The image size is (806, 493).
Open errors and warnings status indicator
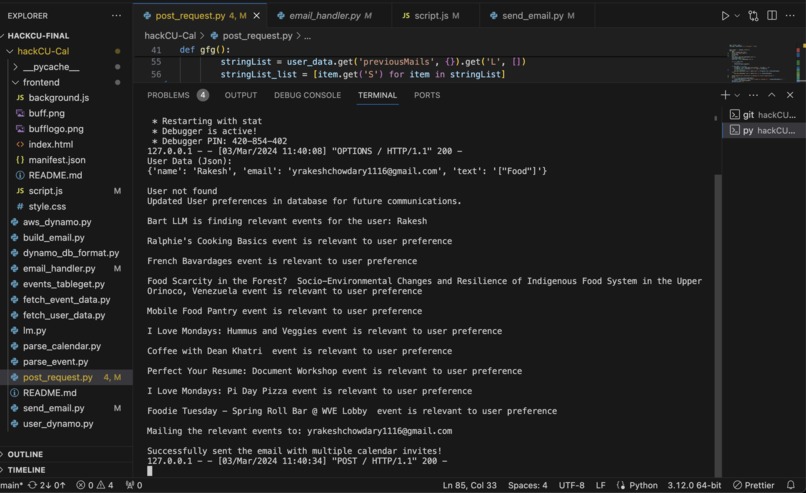point(95,485)
